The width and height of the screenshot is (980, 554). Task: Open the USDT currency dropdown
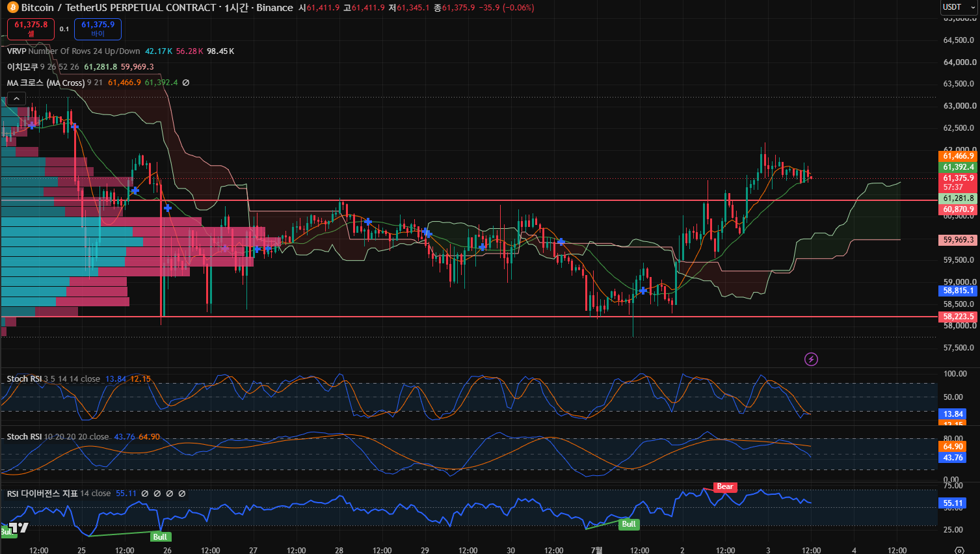point(959,7)
